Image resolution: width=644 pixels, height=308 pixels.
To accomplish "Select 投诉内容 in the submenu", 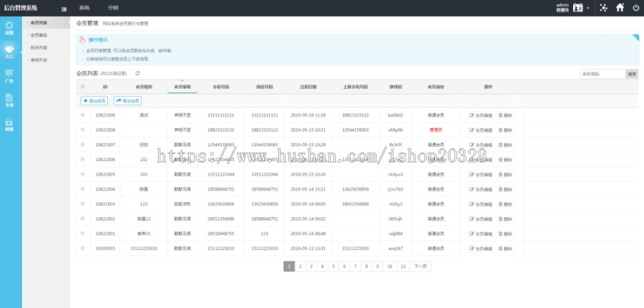I will point(39,48).
